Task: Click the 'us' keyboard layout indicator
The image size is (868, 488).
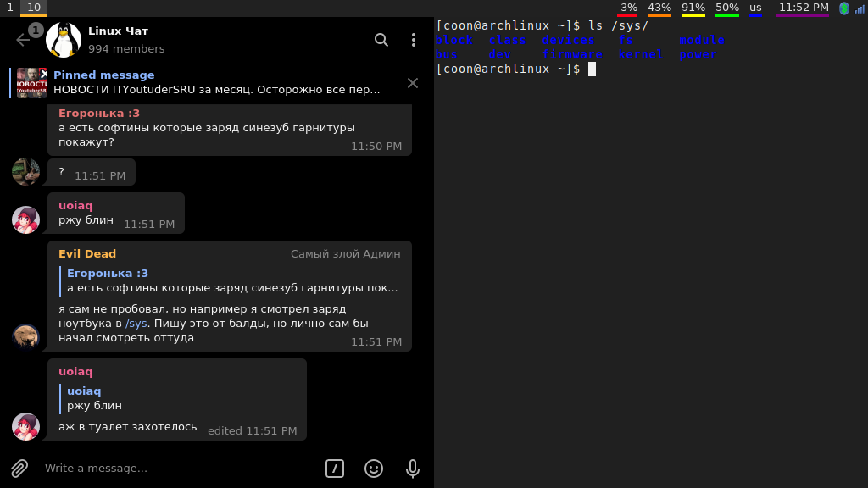Action: coord(755,8)
